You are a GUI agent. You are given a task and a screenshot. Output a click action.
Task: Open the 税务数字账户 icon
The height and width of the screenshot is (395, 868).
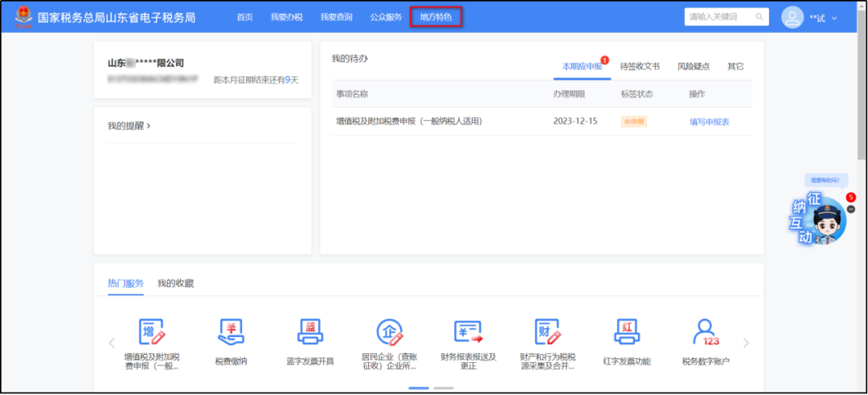click(706, 332)
